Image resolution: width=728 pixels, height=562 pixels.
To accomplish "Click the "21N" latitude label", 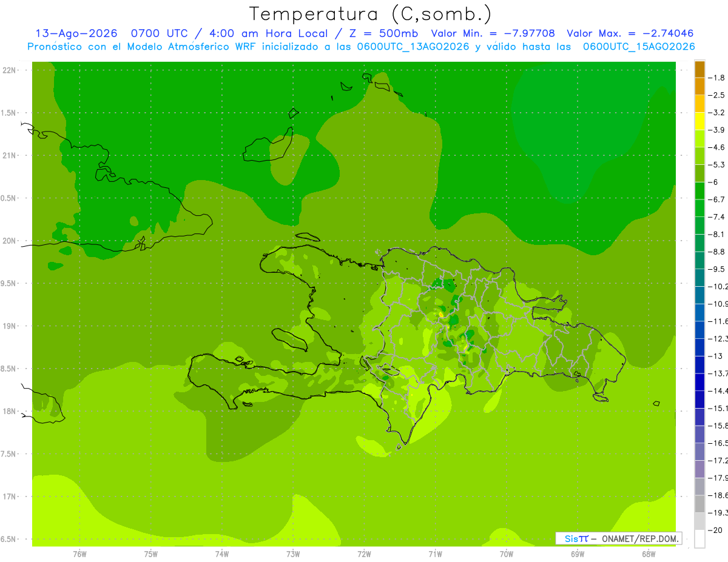I will pyautogui.click(x=8, y=155).
